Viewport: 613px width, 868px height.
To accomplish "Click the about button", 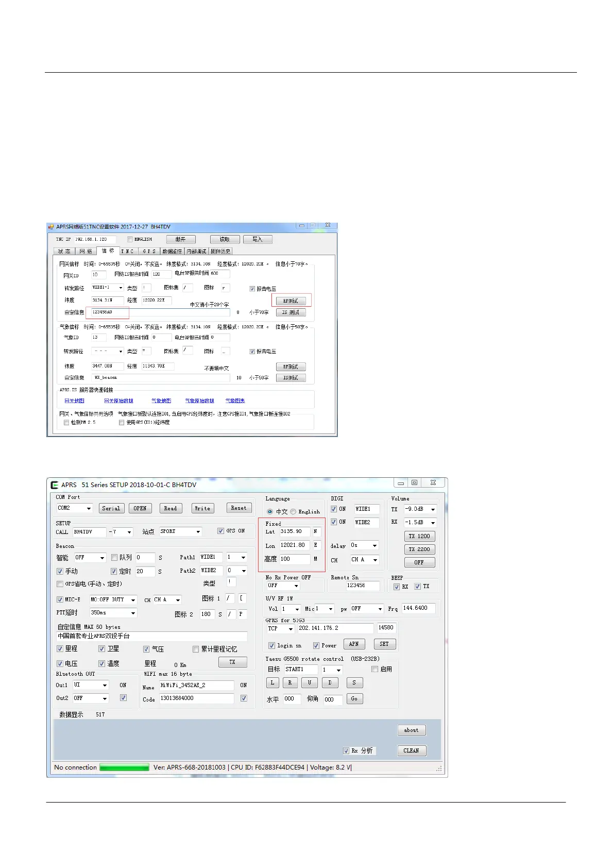I will click(412, 730).
